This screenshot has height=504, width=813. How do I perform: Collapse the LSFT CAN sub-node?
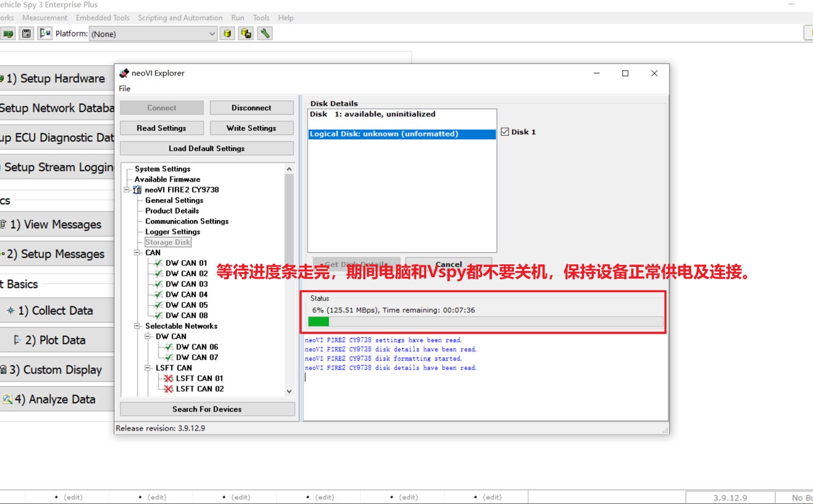[148, 368]
